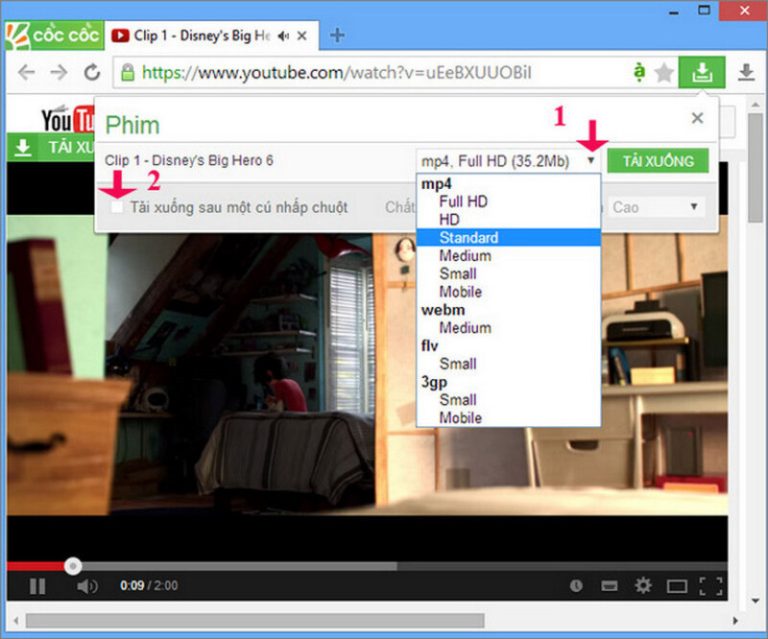Screen dimensions: 768x639
Task: Toggle the Vietnamese accent 'à' icon
Action: pos(639,72)
